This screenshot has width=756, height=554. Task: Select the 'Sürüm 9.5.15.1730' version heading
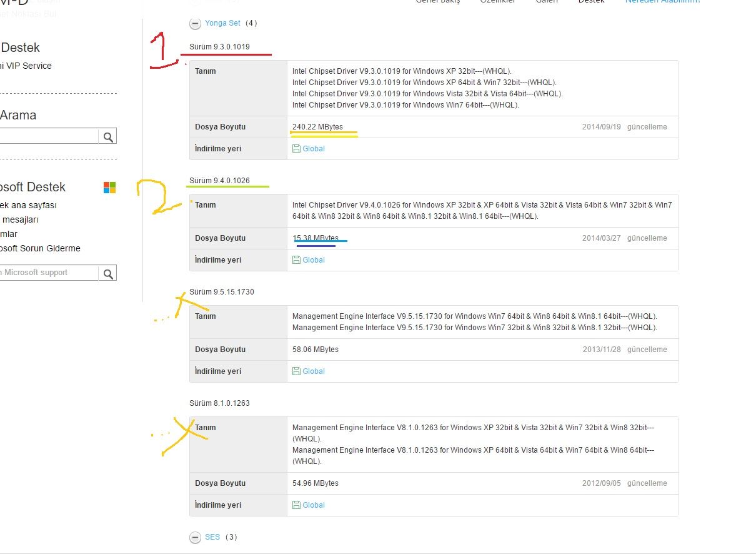tap(222, 292)
